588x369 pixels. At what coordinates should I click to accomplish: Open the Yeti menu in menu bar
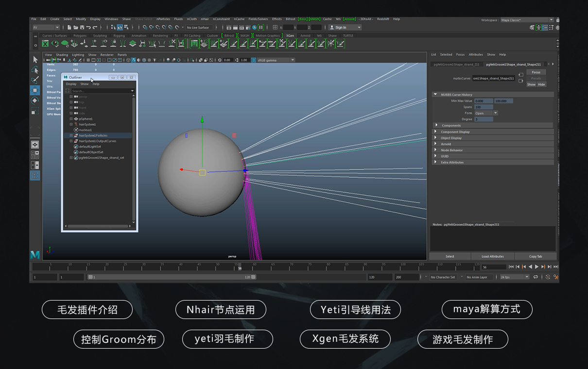(338, 19)
